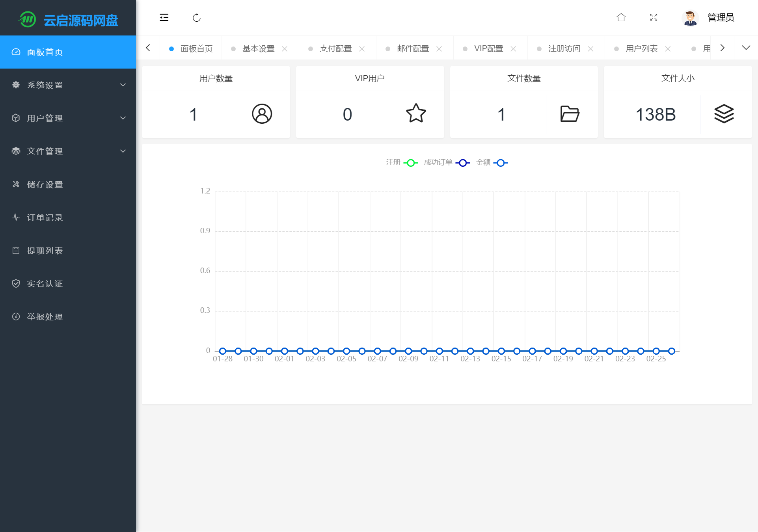
Task: Click the layers icon in 文件大小 card
Action: [724, 114]
